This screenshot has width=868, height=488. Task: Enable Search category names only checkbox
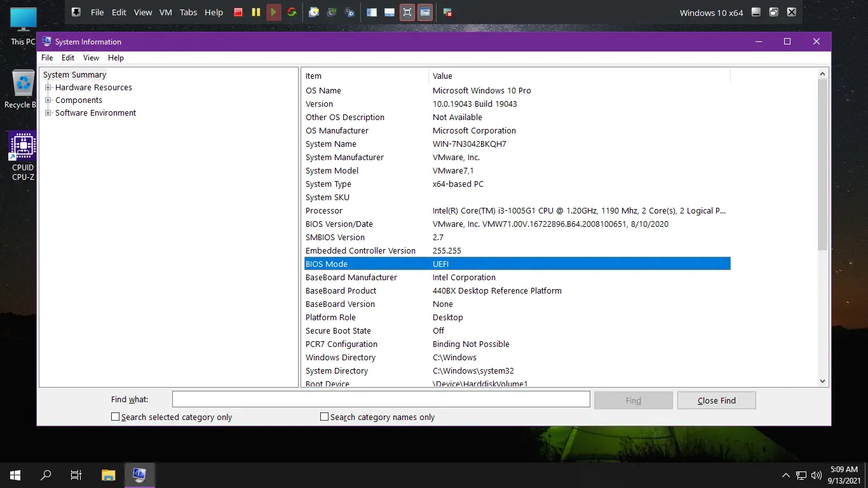[x=325, y=417]
